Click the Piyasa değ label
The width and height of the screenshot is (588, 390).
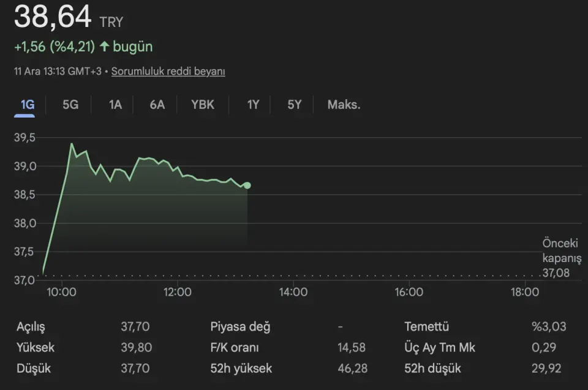click(x=240, y=327)
